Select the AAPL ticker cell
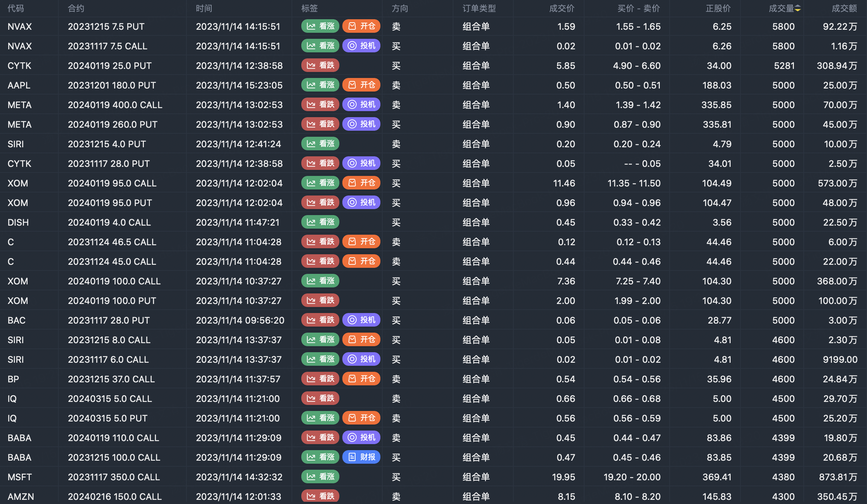This screenshot has width=867, height=504. (19, 85)
